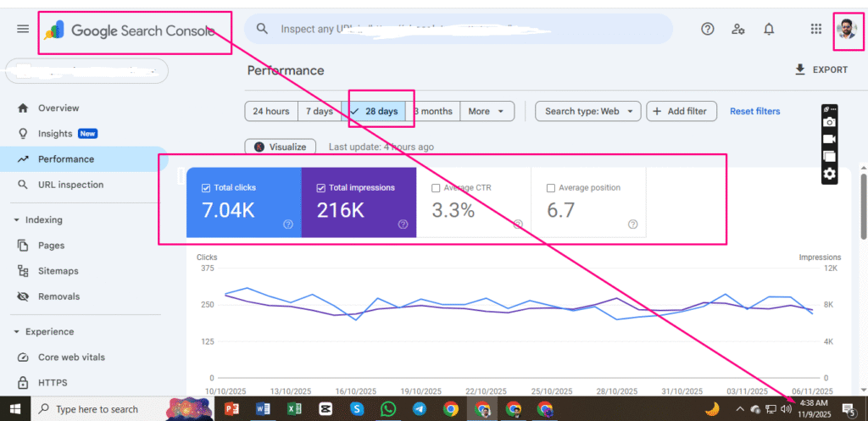Open the Help question mark icon
Image resolution: width=868 pixels, height=421 pixels.
point(708,30)
